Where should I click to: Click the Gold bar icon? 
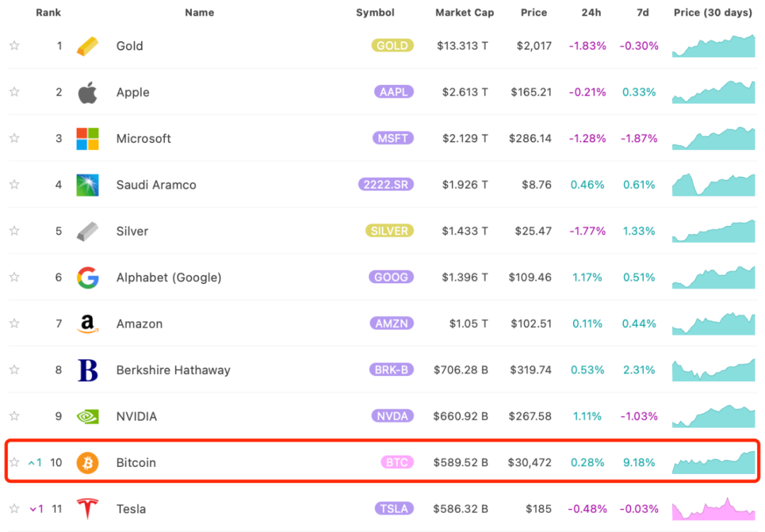[x=88, y=46]
